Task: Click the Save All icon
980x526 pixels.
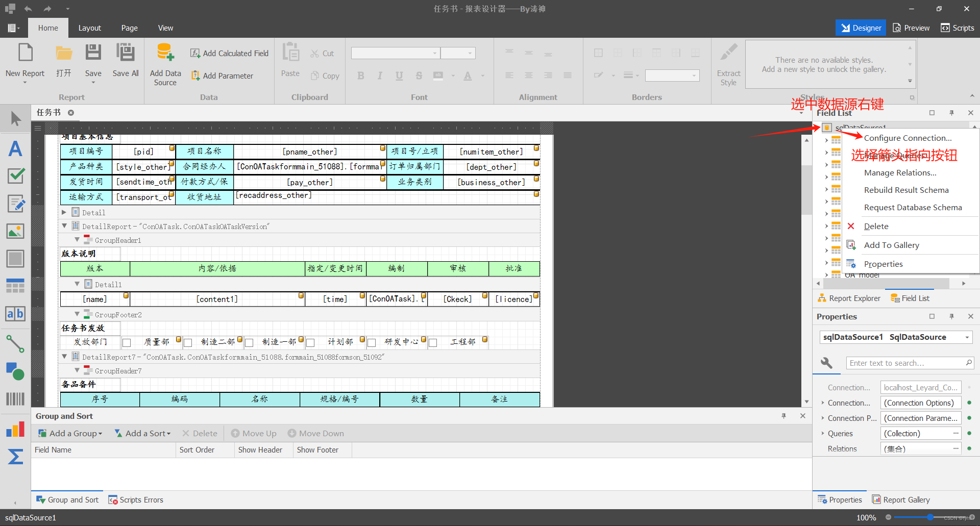Action: pyautogui.click(x=125, y=53)
